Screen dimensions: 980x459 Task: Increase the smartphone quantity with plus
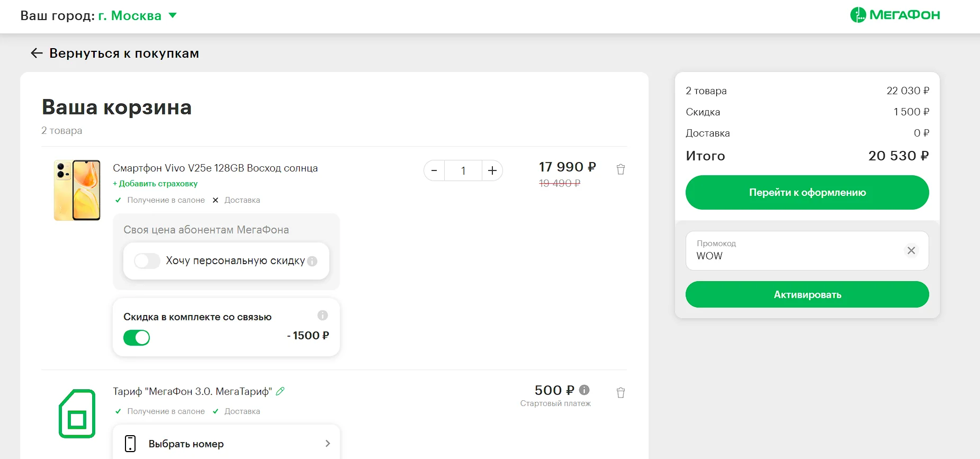pos(492,170)
